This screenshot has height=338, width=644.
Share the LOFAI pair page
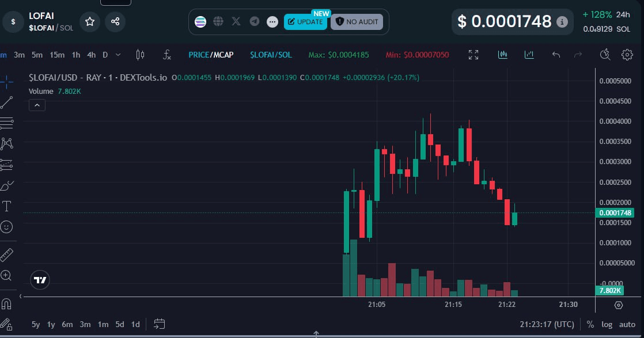(x=115, y=21)
